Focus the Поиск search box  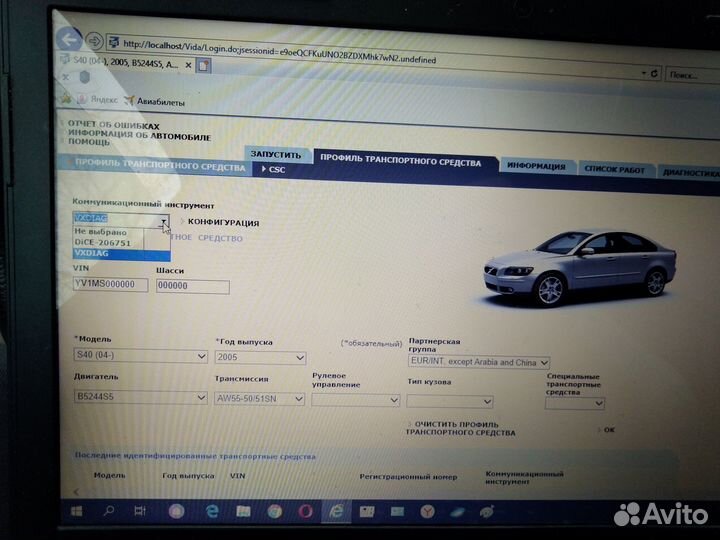[x=692, y=75]
